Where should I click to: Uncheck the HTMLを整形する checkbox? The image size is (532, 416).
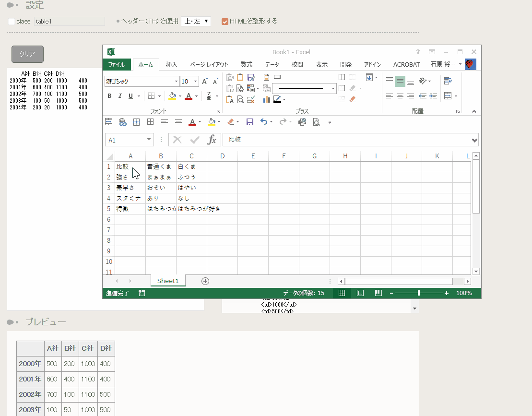tap(225, 22)
